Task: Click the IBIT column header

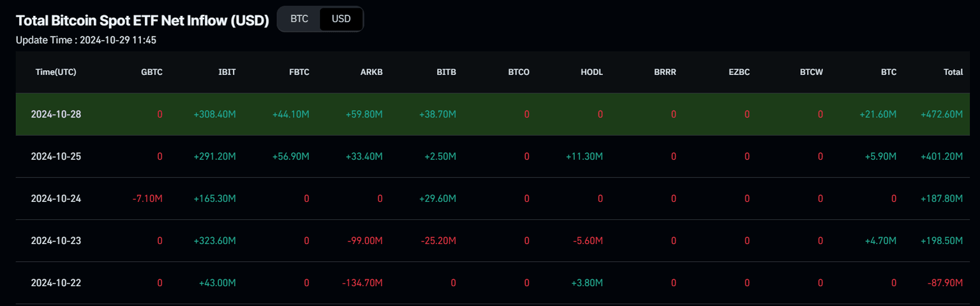Action: pyautogui.click(x=227, y=72)
